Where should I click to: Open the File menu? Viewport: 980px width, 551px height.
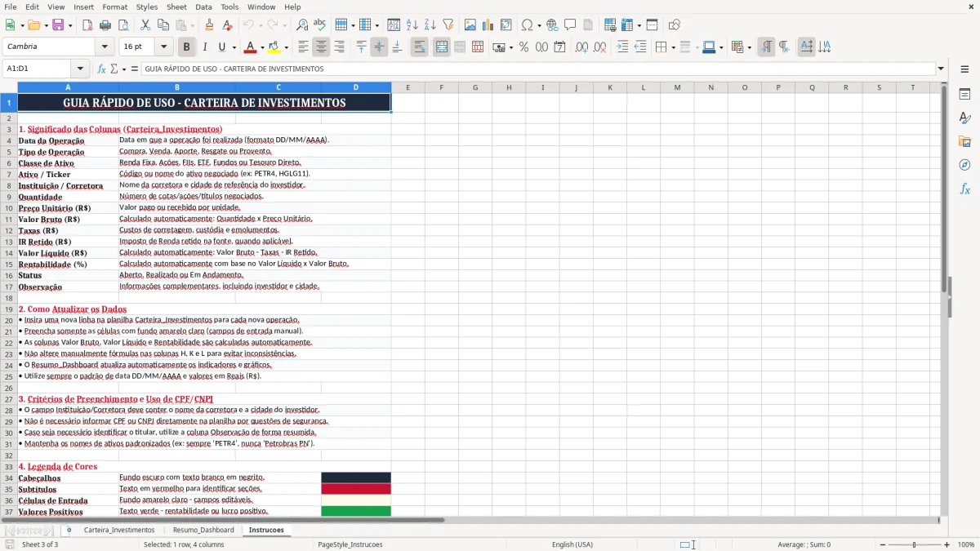click(10, 7)
